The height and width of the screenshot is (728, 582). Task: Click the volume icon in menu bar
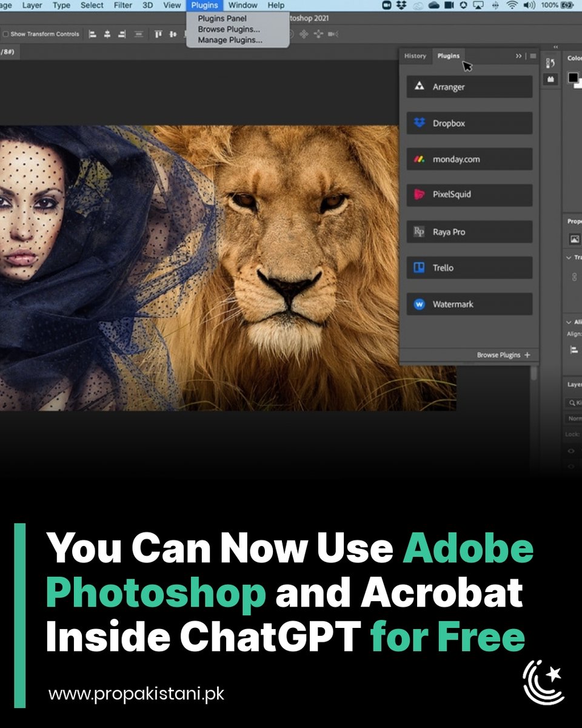[529, 5]
